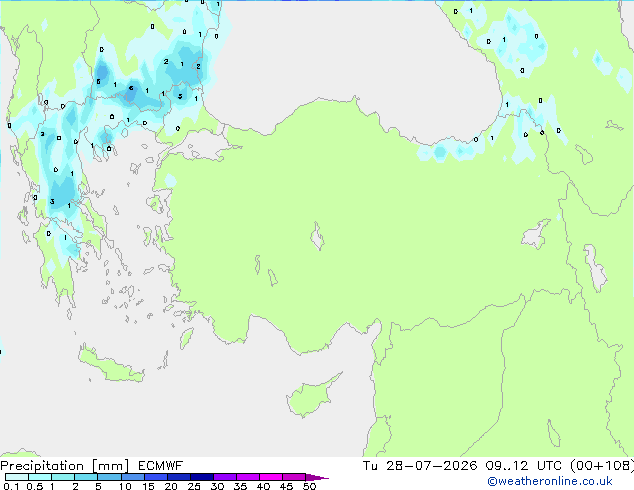Click the date '28-07-2026' text
The width and height of the screenshot is (634, 490).
pos(431,466)
